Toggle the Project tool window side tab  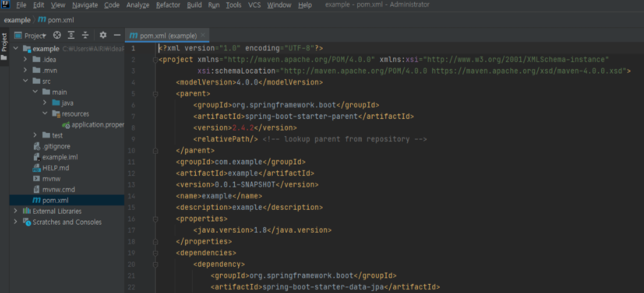click(x=4, y=46)
